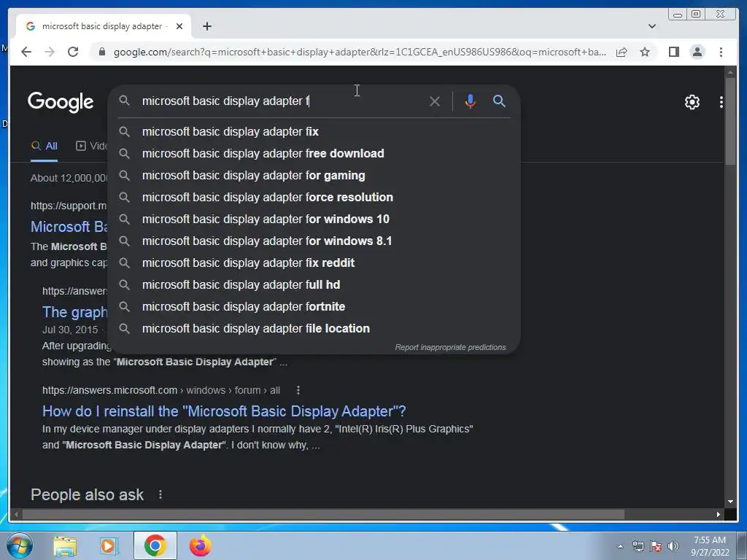Pick suggestion ending in 'fix reddit'
The image size is (747, 560).
314,262
